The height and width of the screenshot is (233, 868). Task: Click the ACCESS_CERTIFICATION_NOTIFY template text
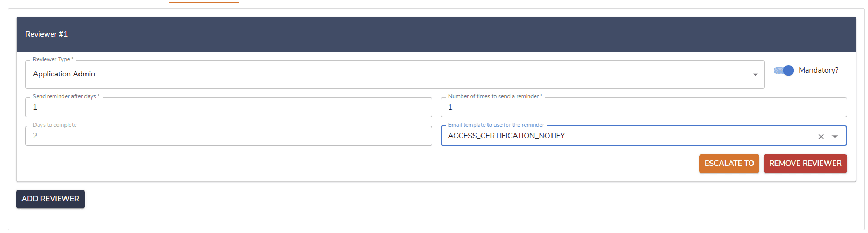[x=506, y=136]
